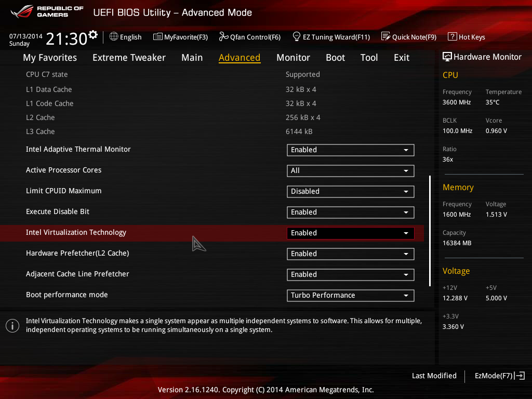Viewport: 532px width, 399px height.
Task: Open MyFavorite(F3) via its icon
Action: point(158,37)
